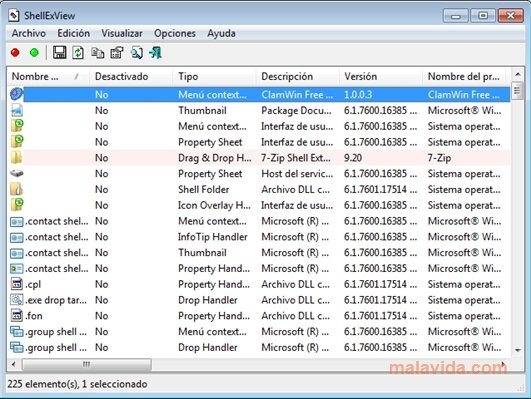The height and width of the screenshot is (399, 531).
Task: Click the 7-Zip product name cell
Action: [x=439, y=158]
